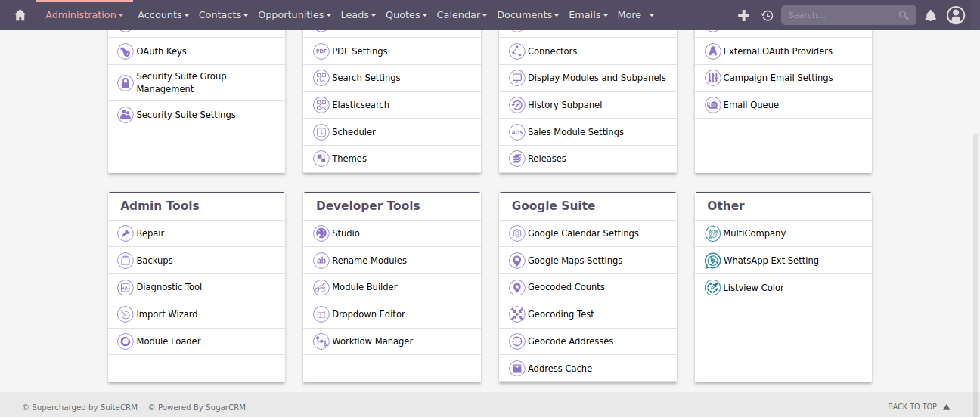Click the WhatsApp Ext Setting icon
The image size is (980, 417).
click(x=712, y=261)
